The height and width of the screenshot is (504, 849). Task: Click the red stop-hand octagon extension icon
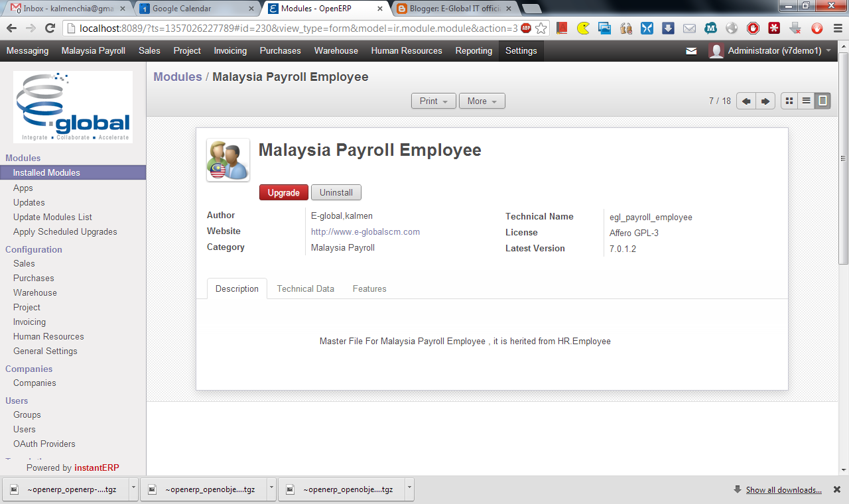(753, 29)
